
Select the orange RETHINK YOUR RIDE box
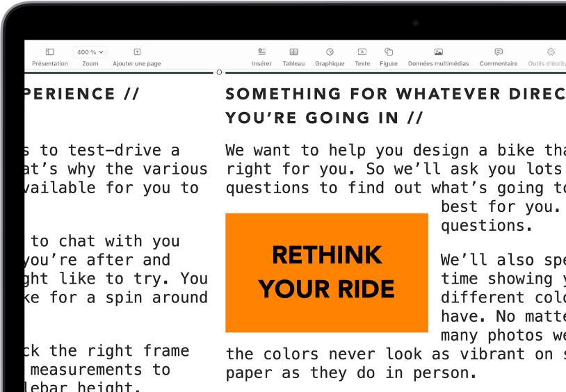pos(327,272)
